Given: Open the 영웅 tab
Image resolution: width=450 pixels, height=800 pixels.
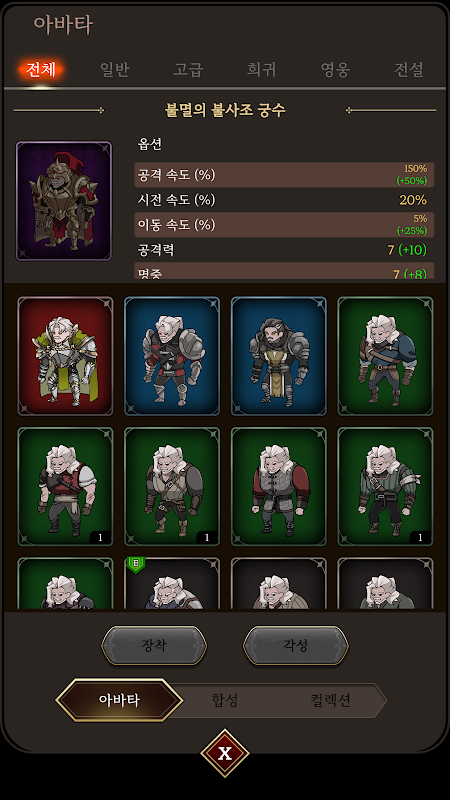Looking at the screenshot, I should (335, 69).
